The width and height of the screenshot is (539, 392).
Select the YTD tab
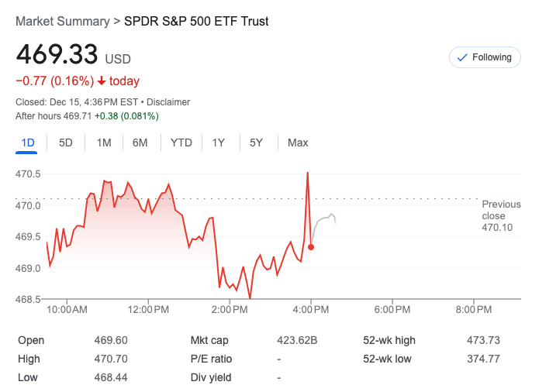181,143
